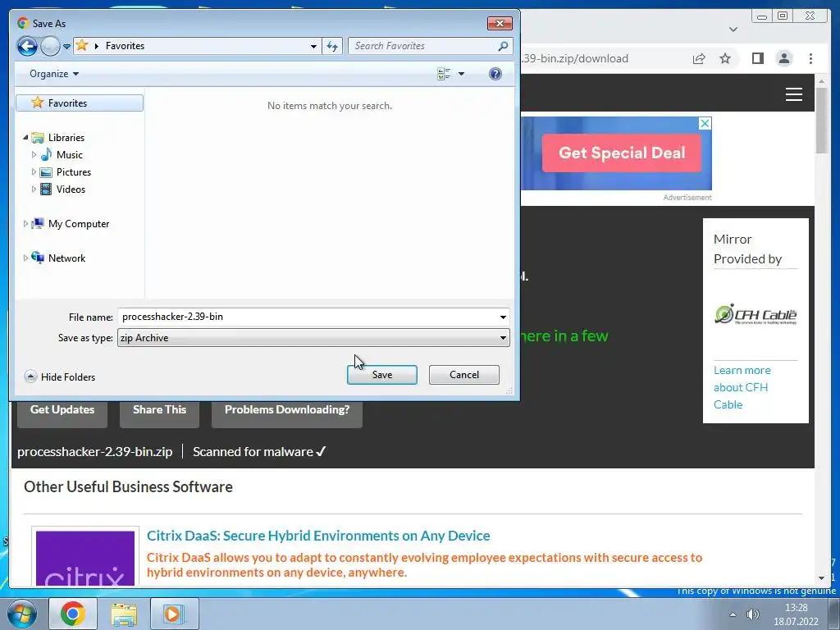Select Favorites in the navigation pane
840x630 pixels.
click(x=80, y=103)
